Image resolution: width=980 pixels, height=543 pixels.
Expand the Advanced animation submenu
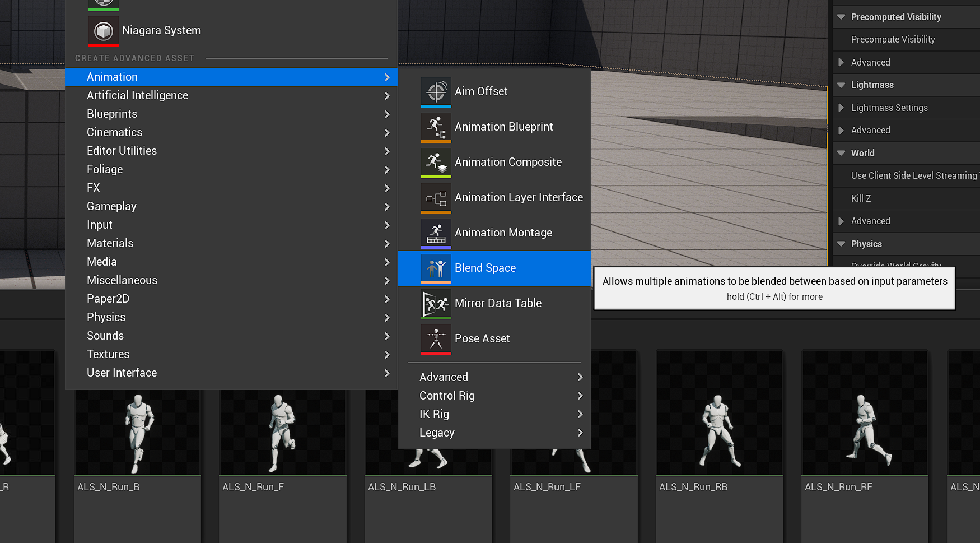494,377
